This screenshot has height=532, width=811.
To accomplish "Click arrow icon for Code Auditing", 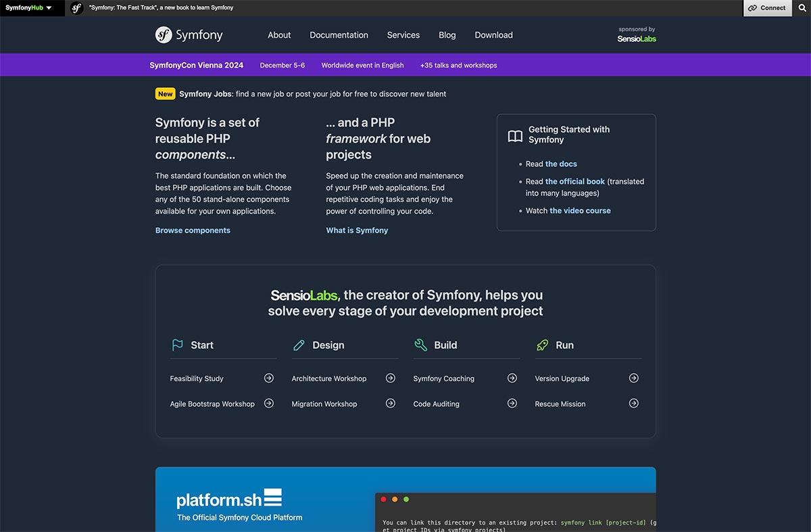I will (512, 403).
